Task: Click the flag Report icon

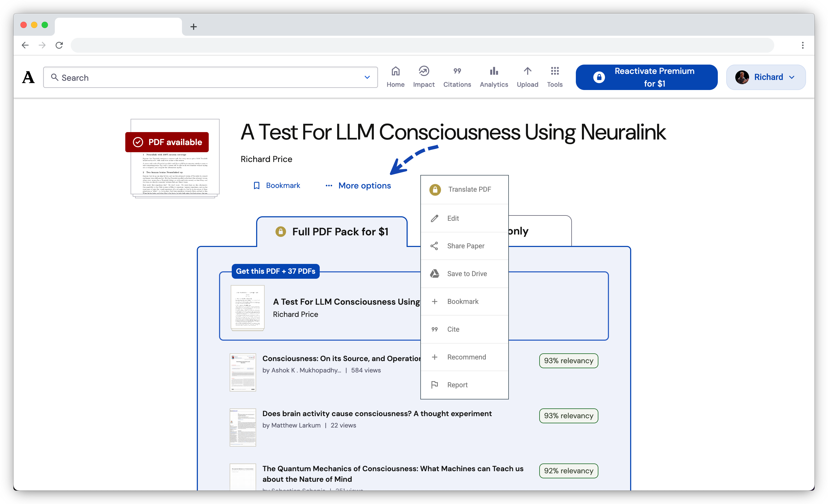Action: pos(434,385)
